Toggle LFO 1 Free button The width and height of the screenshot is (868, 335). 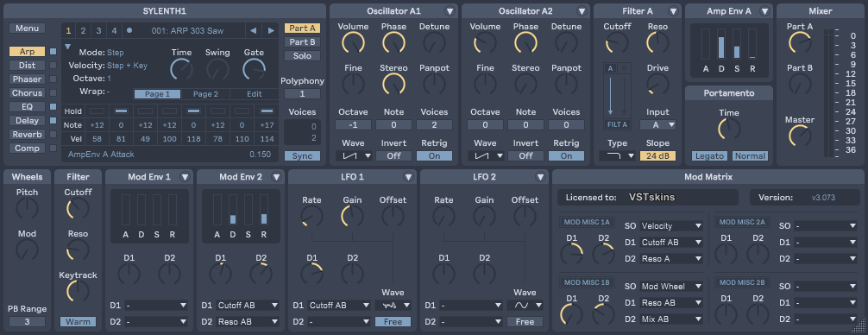(393, 322)
